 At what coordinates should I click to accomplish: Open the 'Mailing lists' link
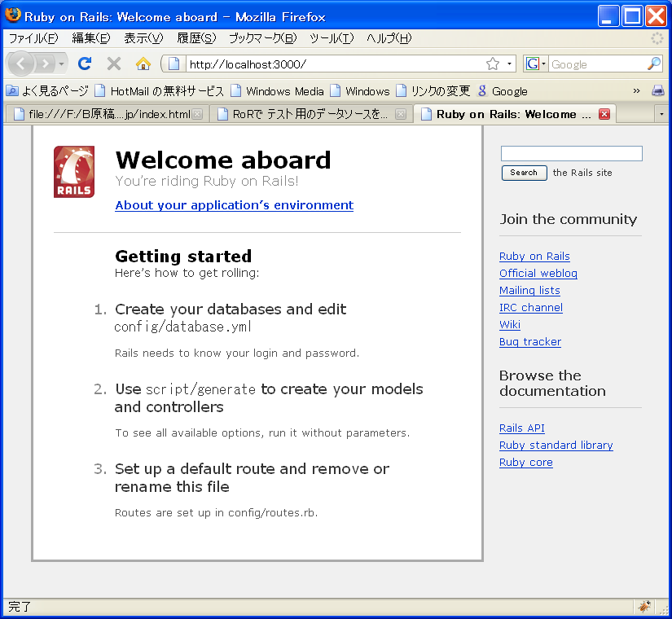click(529, 291)
